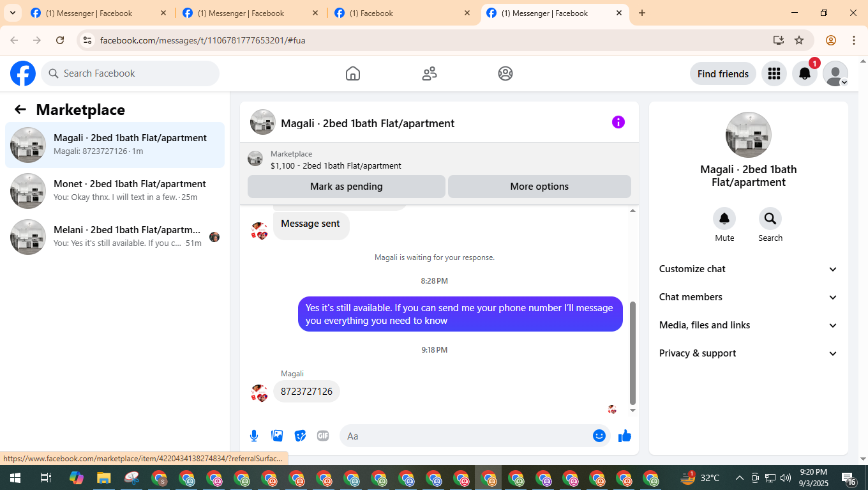This screenshot has height=490, width=868.
Task: Go back from Marketplace chats list
Action: coord(20,109)
